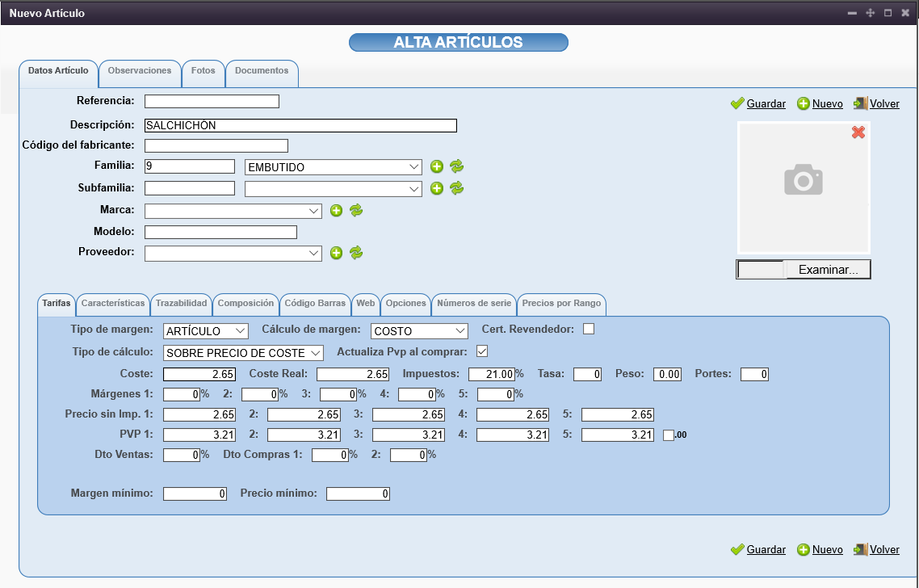Click the top Nuevo plus icon

(x=803, y=103)
